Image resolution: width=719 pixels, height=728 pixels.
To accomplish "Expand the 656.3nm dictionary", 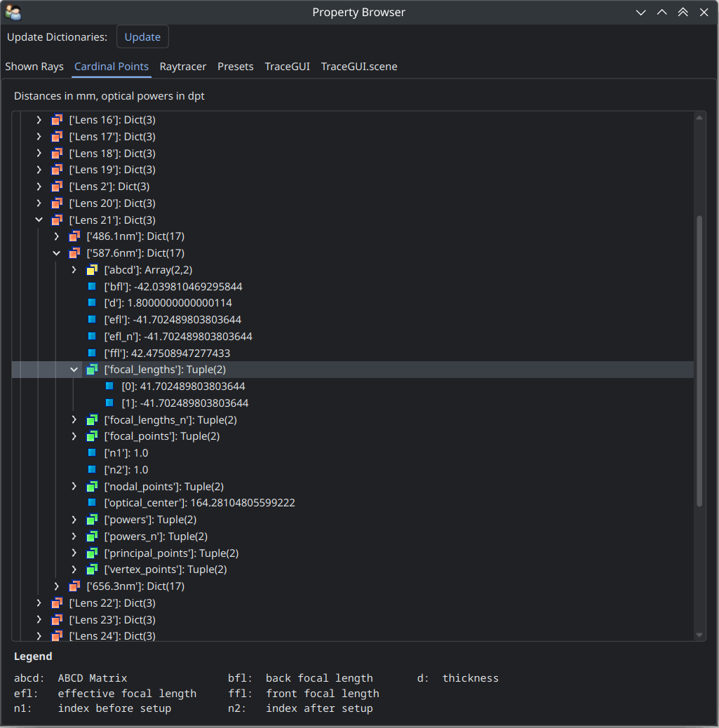I will (56, 586).
